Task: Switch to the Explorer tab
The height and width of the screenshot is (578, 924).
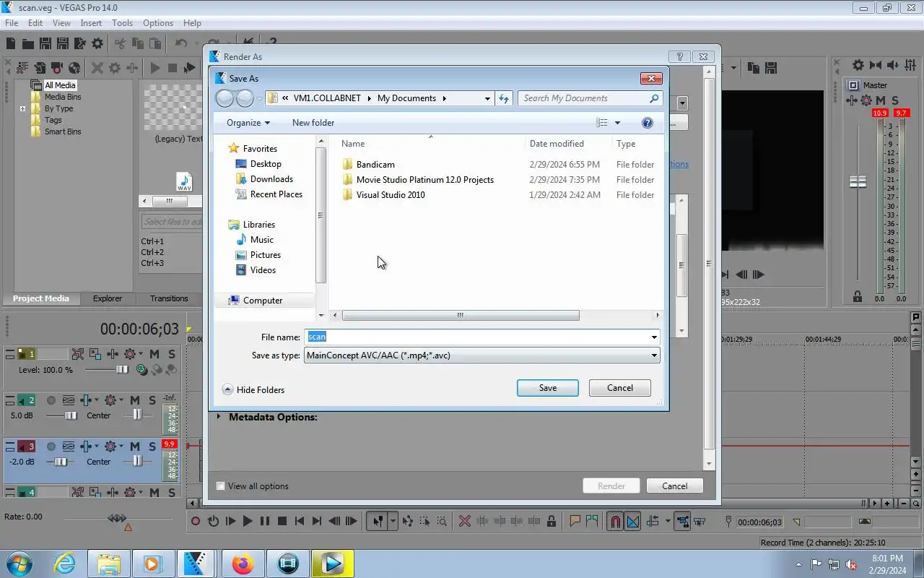Action: pos(108,298)
